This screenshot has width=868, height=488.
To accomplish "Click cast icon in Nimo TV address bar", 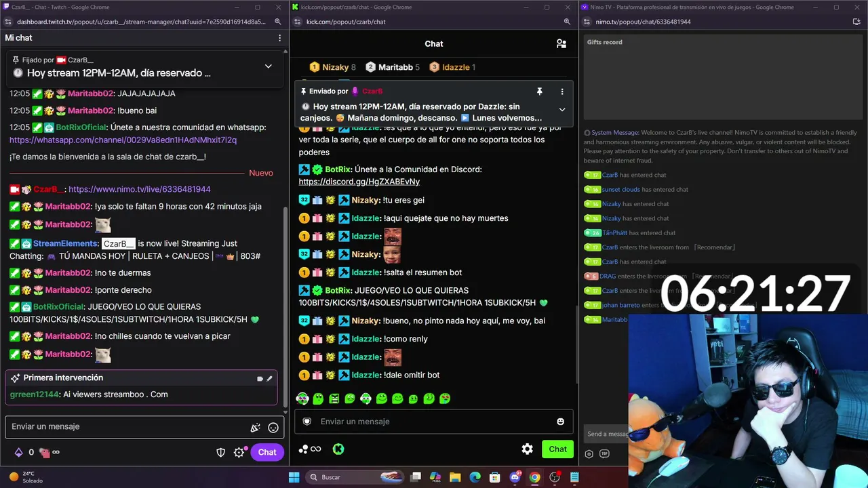I will (x=856, y=22).
